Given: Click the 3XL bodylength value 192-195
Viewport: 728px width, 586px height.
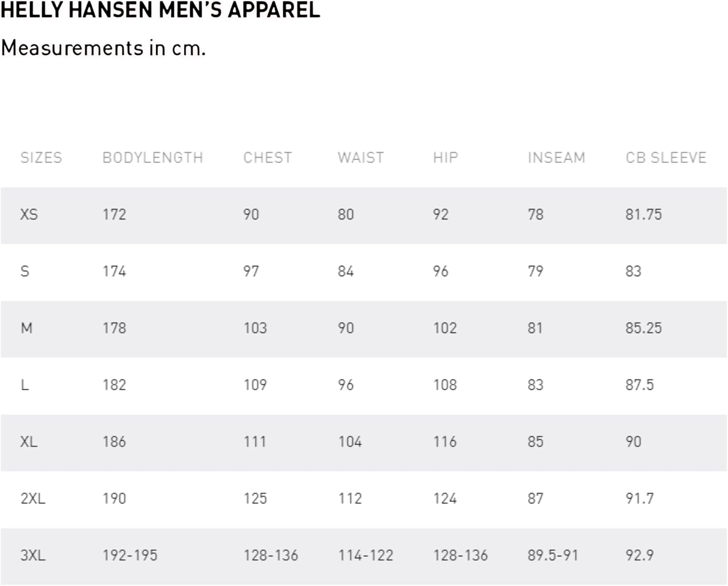Looking at the screenshot, I should coord(130,555).
